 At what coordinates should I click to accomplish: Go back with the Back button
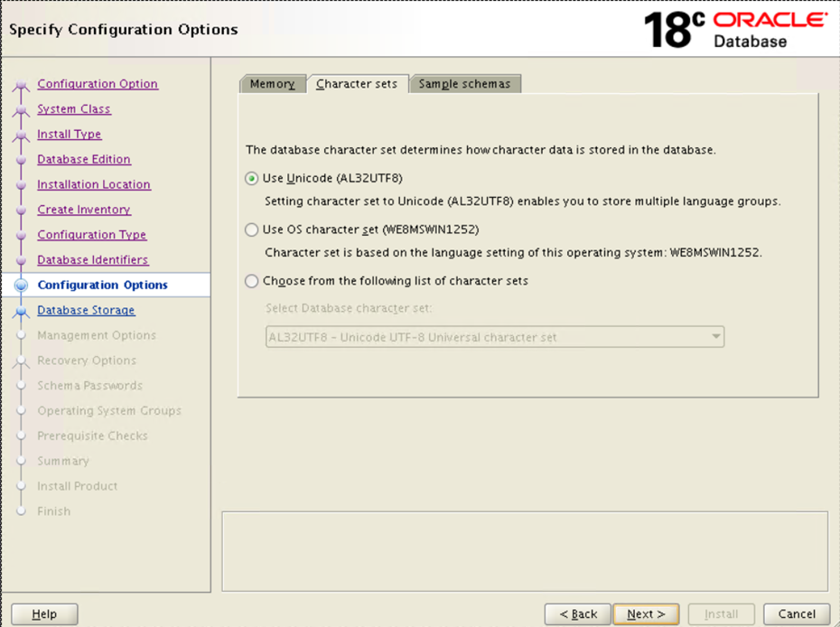point(577,614)
